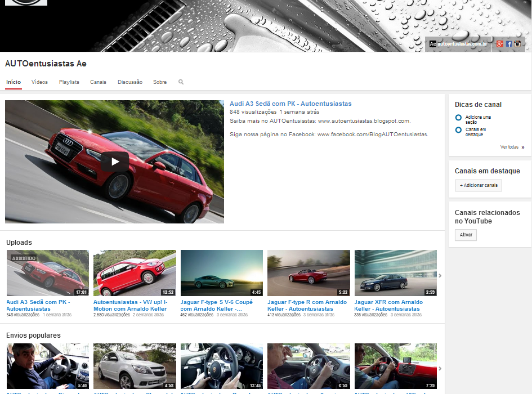Expand all channel tips via 'Ver todas'
Screen dimensions: 532x394
pos(510,147)
